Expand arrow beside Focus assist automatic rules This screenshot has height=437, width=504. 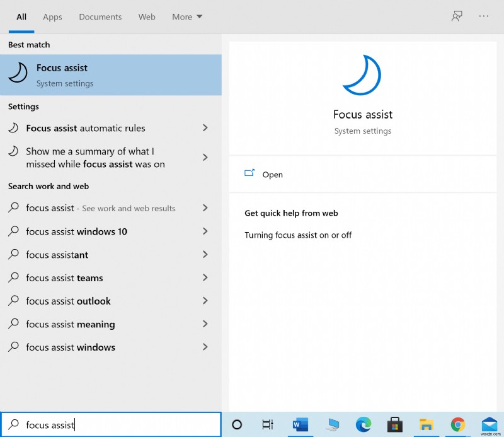click(x=205, y=128)
